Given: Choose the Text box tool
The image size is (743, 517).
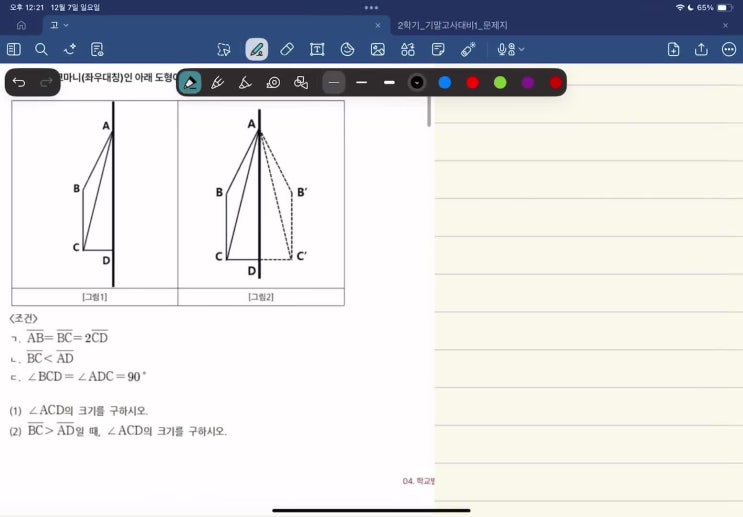Looking at the screenshot, I should point(317,49).
